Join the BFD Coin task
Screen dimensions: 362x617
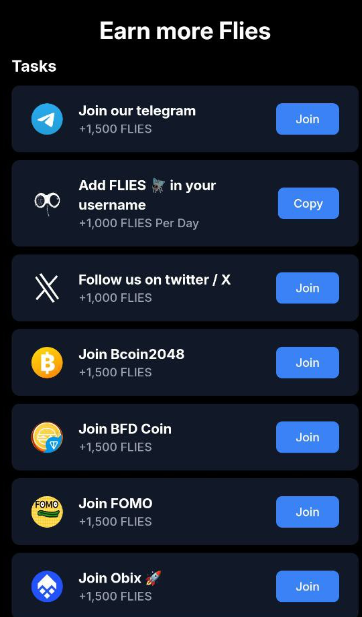tap(307, 437)
